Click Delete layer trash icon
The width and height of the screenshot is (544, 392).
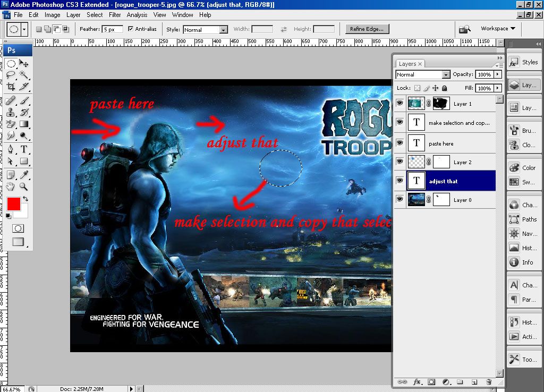tap(489, 382)
